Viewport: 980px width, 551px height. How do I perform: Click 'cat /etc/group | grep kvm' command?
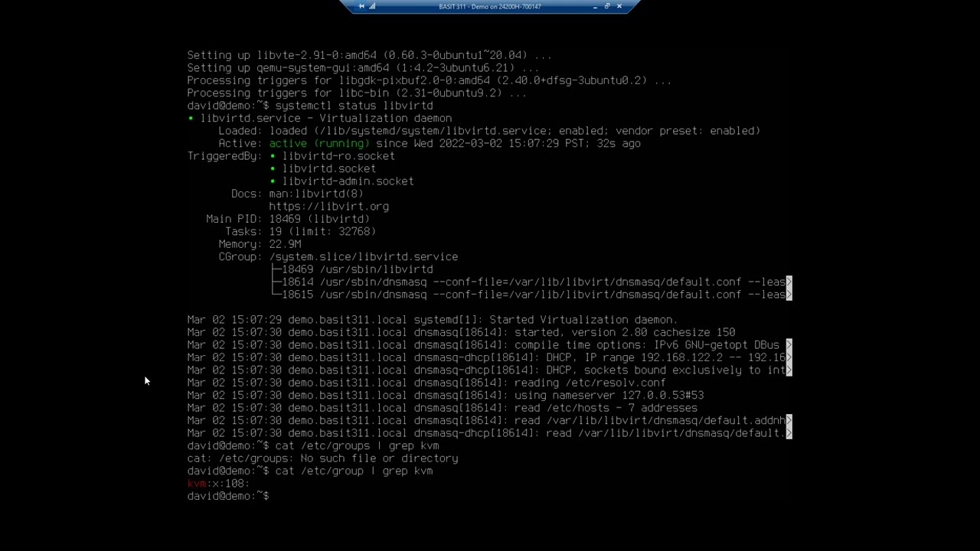pyautogui.click(x=354, y=471)
